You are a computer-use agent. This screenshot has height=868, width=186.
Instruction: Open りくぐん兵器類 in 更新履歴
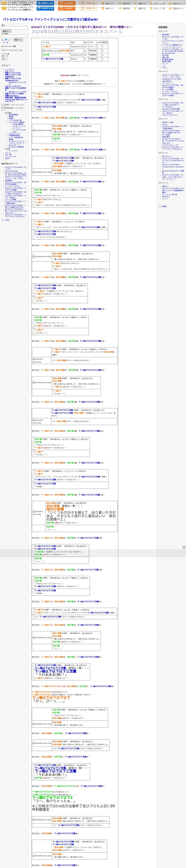point(167,89)
